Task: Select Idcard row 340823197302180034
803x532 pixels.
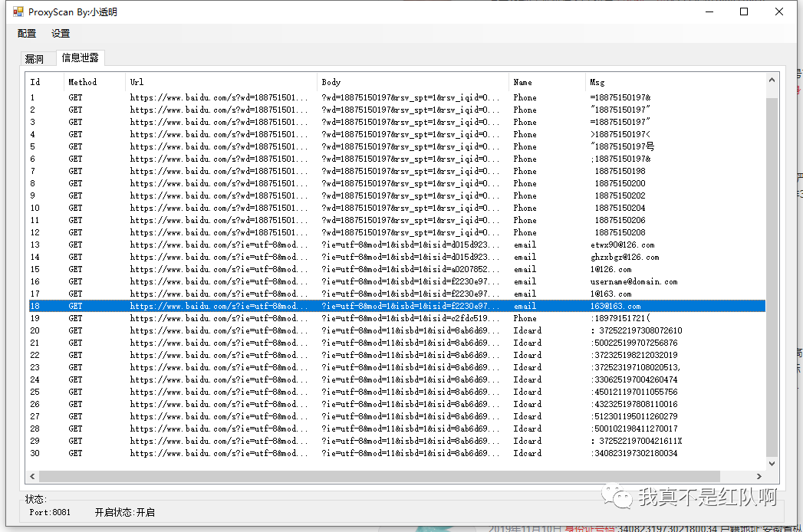Action: click(397, 454)
